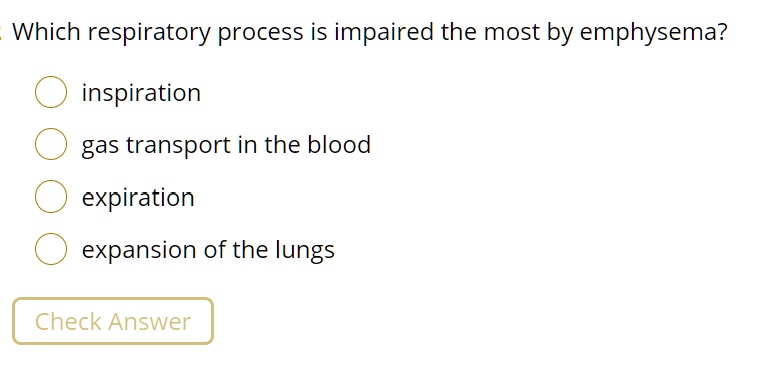This screenshot has width=768, height=384.
Task: Click the word "respiratory" in the question
Action: click(149, 33)
